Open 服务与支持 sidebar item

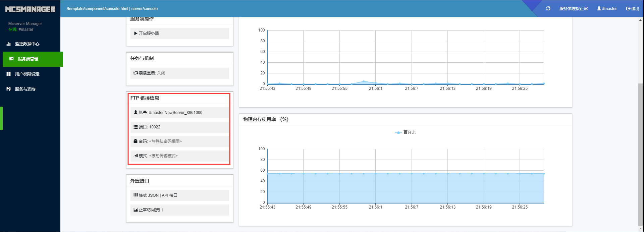[x=25, y=89]
